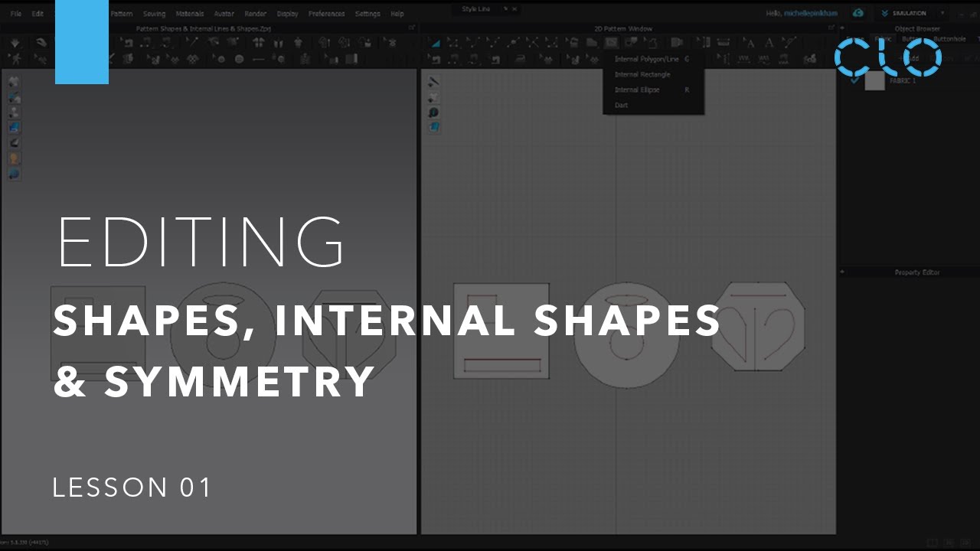
Task: Collapse the Object Browser panel expander
Action: tap(842, 28)
